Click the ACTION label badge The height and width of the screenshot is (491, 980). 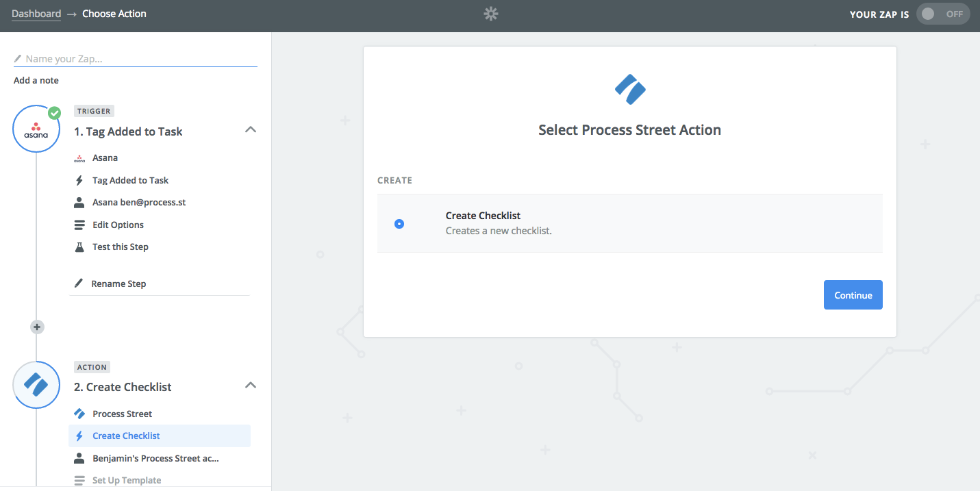pos(92,367)
